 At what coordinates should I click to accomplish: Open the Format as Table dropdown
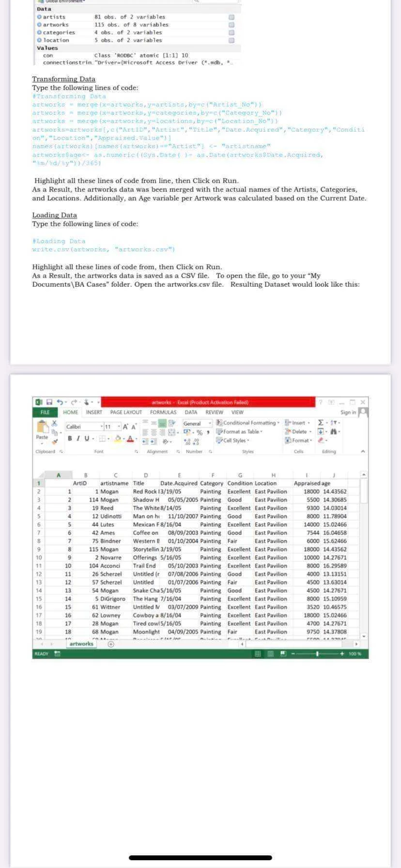[x=239, y=432]
